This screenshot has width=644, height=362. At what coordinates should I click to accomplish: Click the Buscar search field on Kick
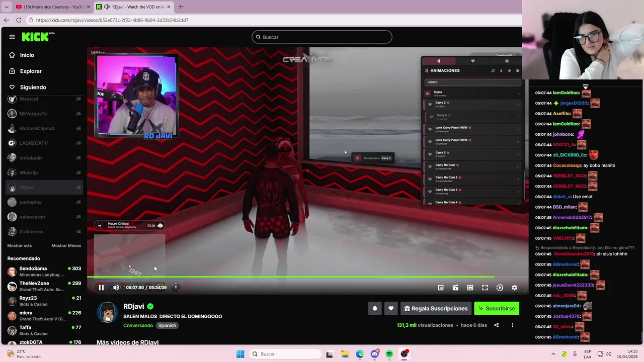pyautogui.click(x=322, y=37)
